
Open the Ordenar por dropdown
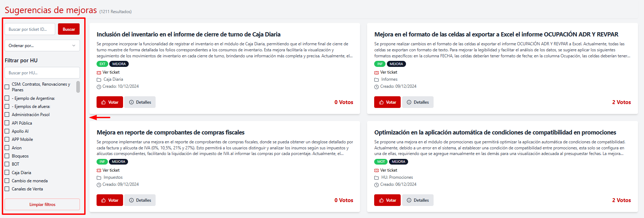coord(42,46)
